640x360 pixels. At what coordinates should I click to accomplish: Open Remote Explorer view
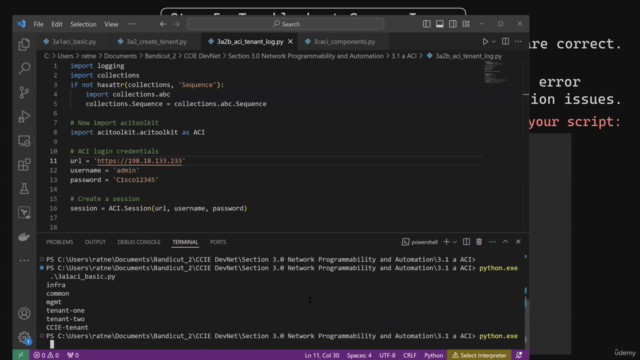(24, 141)
